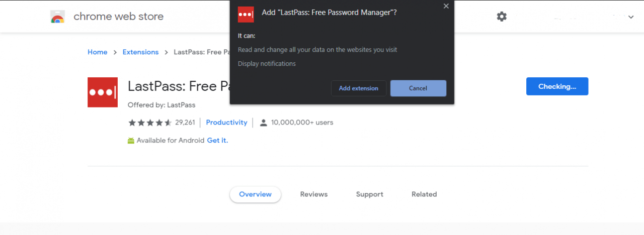Screen dimensions: 644x235
Task: Click the blue Checking... button
Action: (x=557, y=86)
